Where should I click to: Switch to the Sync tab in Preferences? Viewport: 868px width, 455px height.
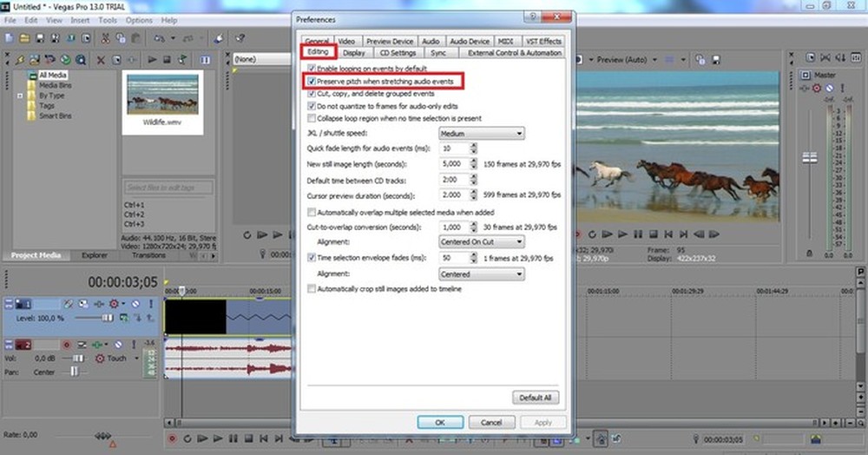(x=438, y=53)
